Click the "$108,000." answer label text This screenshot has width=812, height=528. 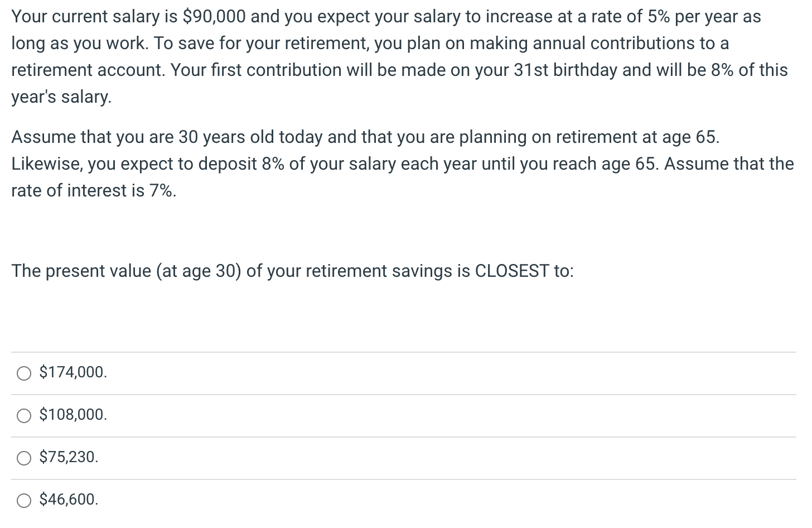tap(73, 415)
